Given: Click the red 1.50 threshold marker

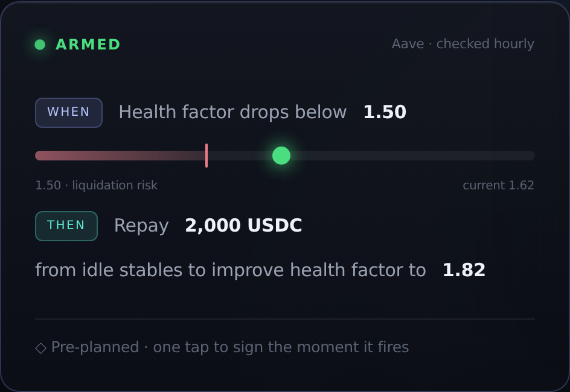Looking at the screenshot, I should [207, 156].
